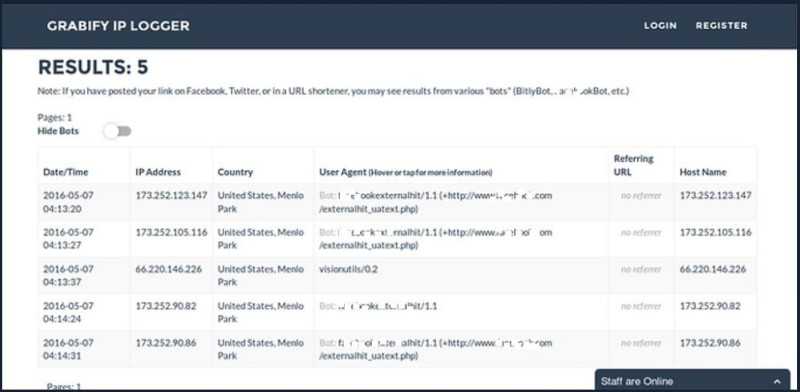Viewport: 800px width, 392px height.
Task: Select the visionutils/0.2 user agent entry
Action: [348, 269]
